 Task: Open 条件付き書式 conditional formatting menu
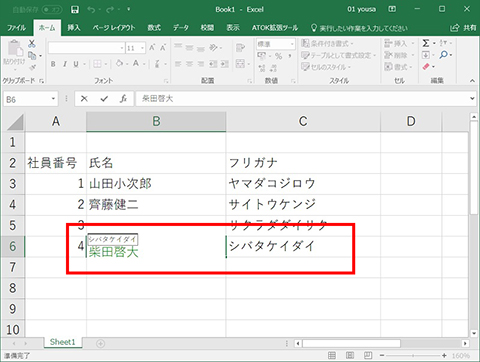coord(327,43)
